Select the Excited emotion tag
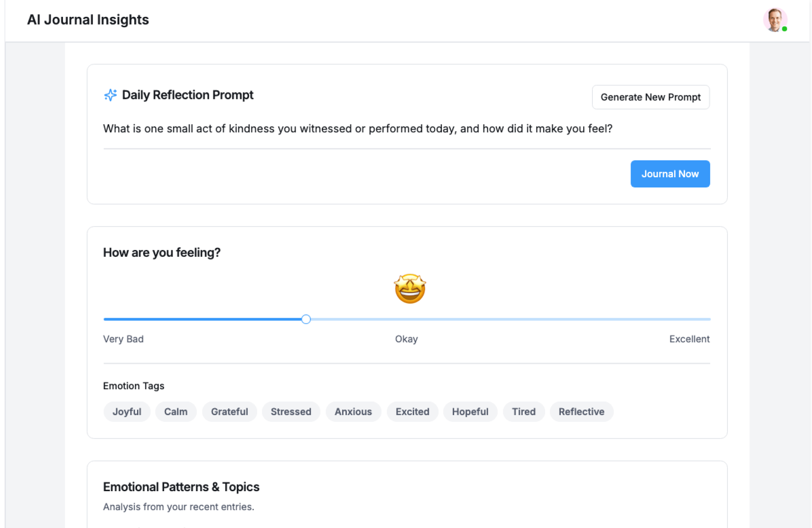812x528 pixels. pyautogui.click(x=412, y=412)
